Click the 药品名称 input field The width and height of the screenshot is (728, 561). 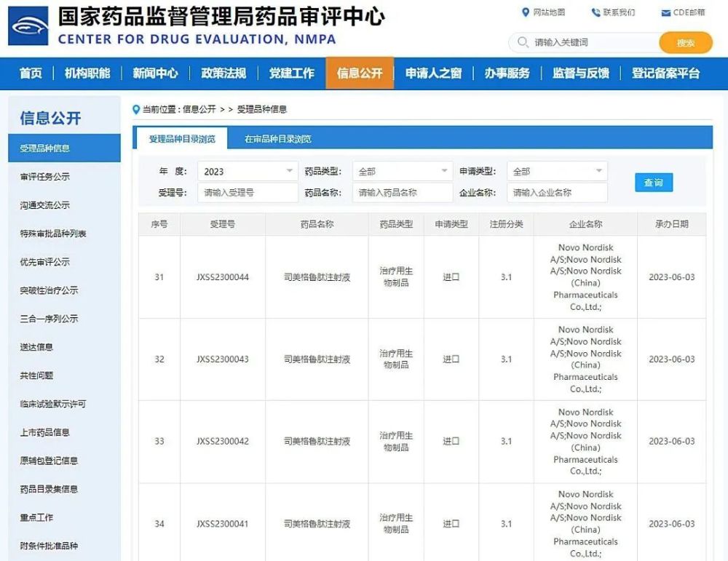tap(402, 193)
